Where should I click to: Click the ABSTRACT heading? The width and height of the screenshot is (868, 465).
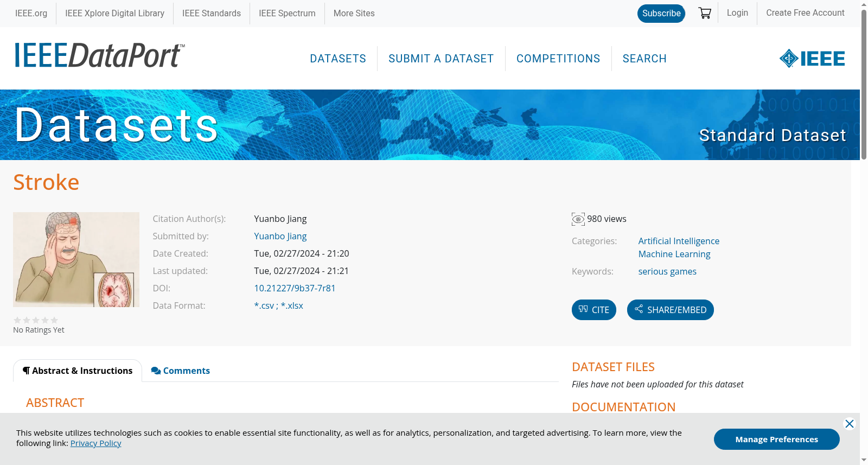coord(55,403)
